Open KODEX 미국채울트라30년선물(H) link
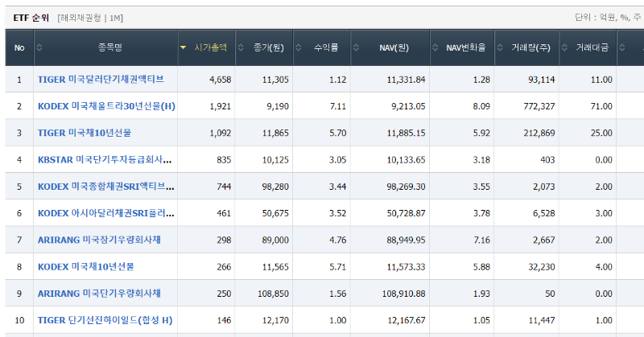Screen dimensions: 644x337 pos(106,106)
